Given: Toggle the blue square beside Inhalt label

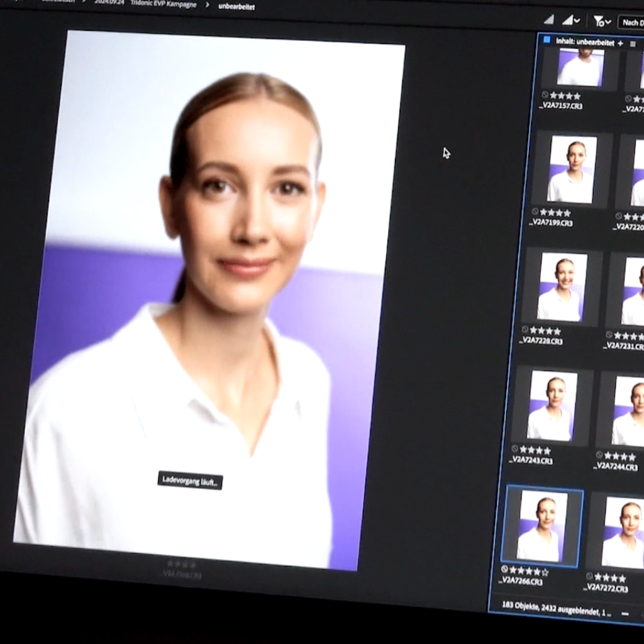Looking at the screenshot, I should coord(548,40).
